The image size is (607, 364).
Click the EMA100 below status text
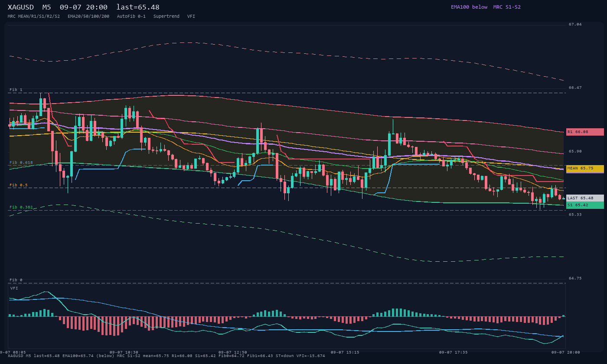(469, 7)
